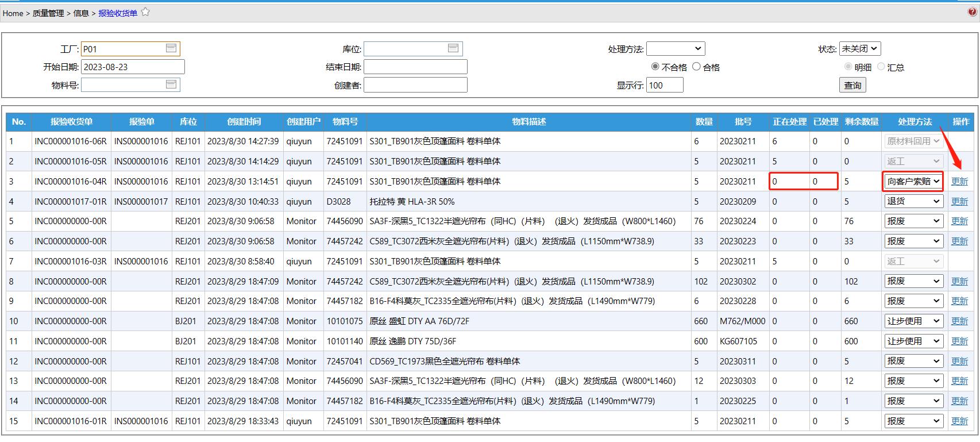Viewport: 980px width, 442px height.
Task: Select the 合格 radio button
Action: (x=696, y=67)
